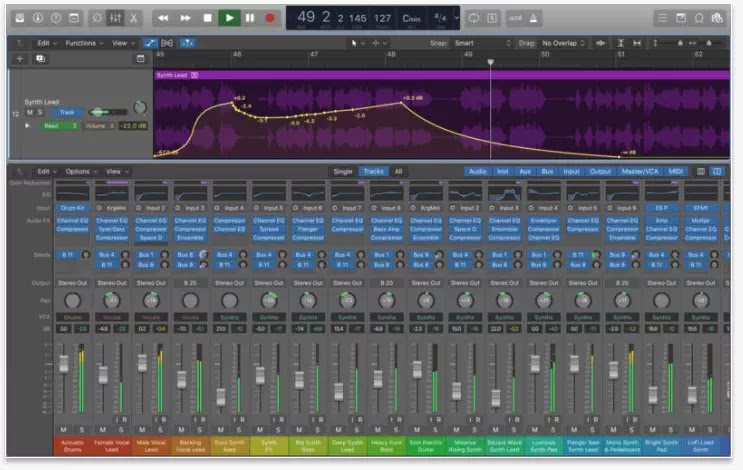This screenshot has width=743, height=470.
Task: Open the Inspector info icon
Action: 37,18
